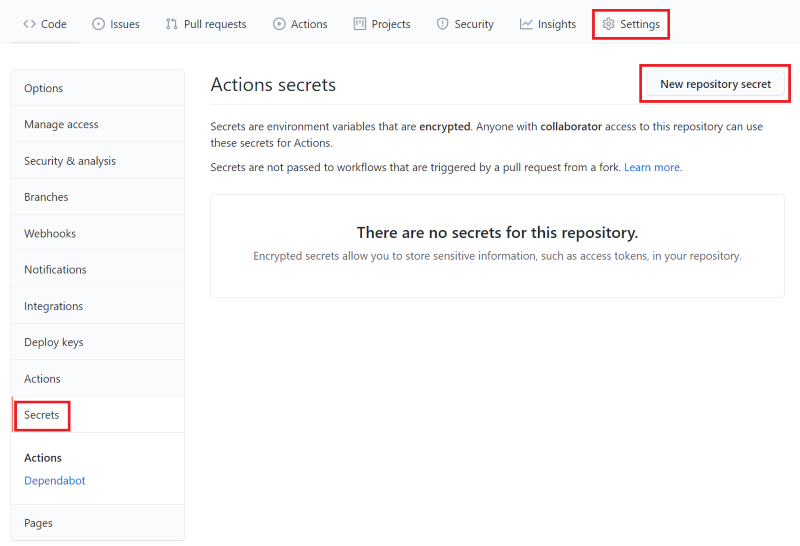Click the Projects board icon
Image resolution: width=800 pixels, height=546 pixels.
pyautogui.click(x=359, y=24)
